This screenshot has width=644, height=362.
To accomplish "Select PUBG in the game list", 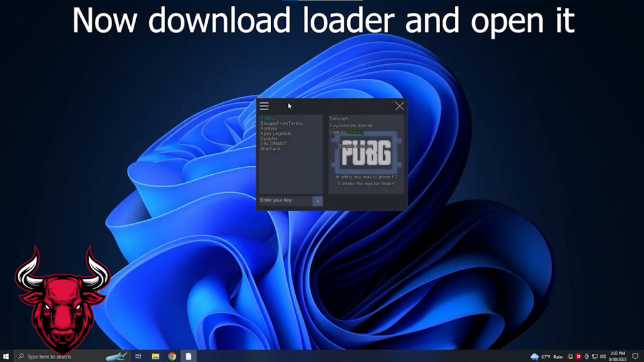I will coord(267,118).
